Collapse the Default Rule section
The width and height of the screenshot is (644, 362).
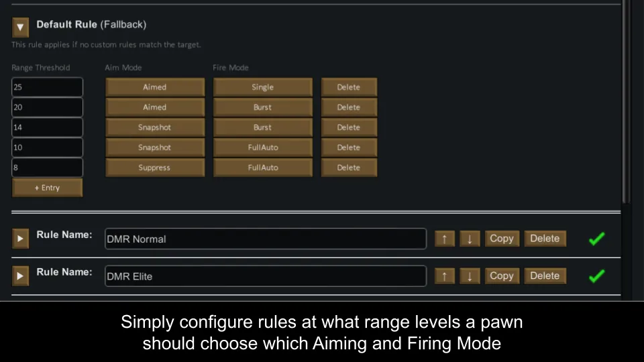[x=21, y=27]
